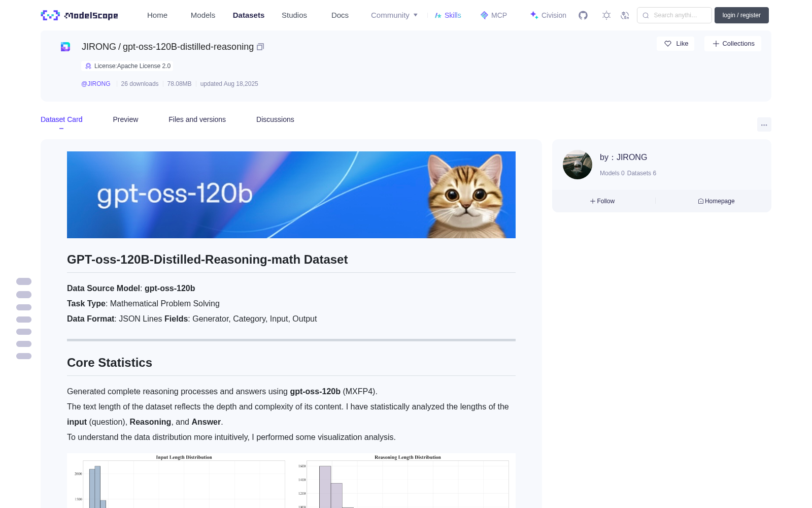Open the Studios section
The image size is (812, 508).
click(294, 15)
